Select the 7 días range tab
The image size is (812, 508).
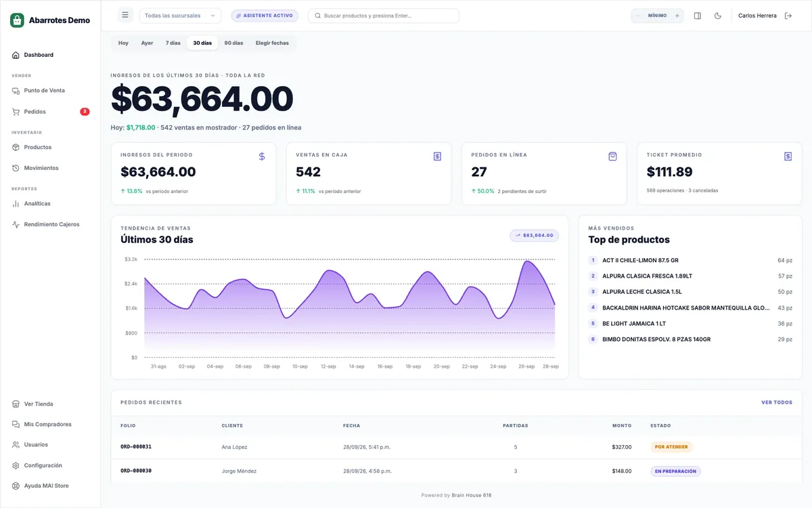pos(173,43)
